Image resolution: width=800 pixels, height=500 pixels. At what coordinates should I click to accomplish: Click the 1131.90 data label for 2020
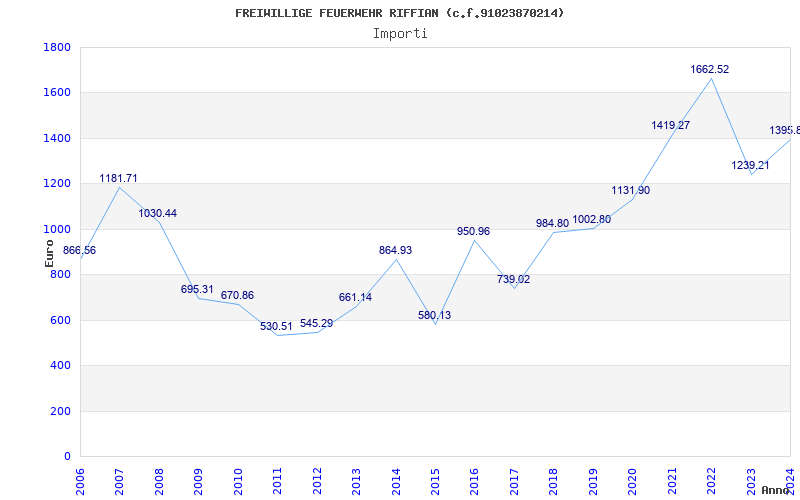[x=631, y=191]
